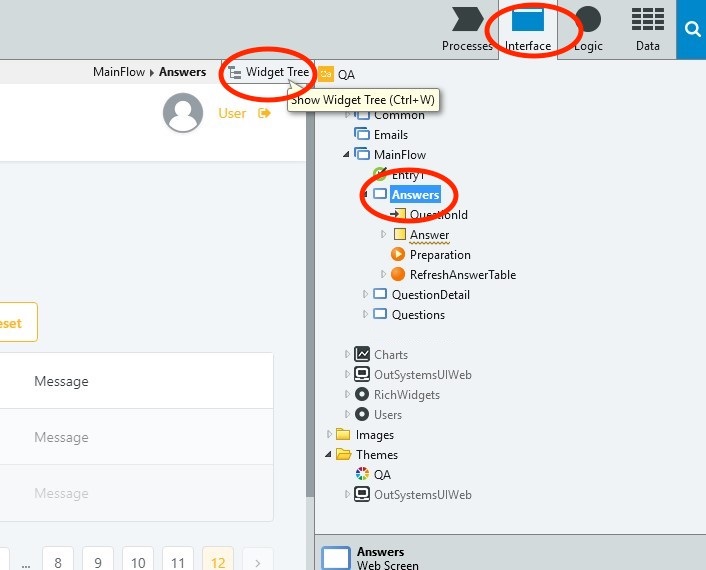The width and height of the screenshot is (706, 570).
Task: Open the Data tab
Action: click(x=647, y=29)
